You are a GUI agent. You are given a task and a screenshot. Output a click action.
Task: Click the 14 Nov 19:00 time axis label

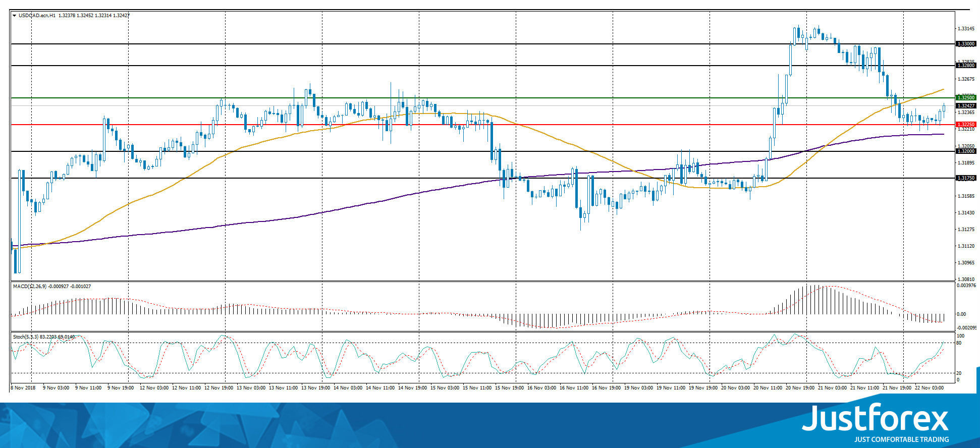click(412, 388)
